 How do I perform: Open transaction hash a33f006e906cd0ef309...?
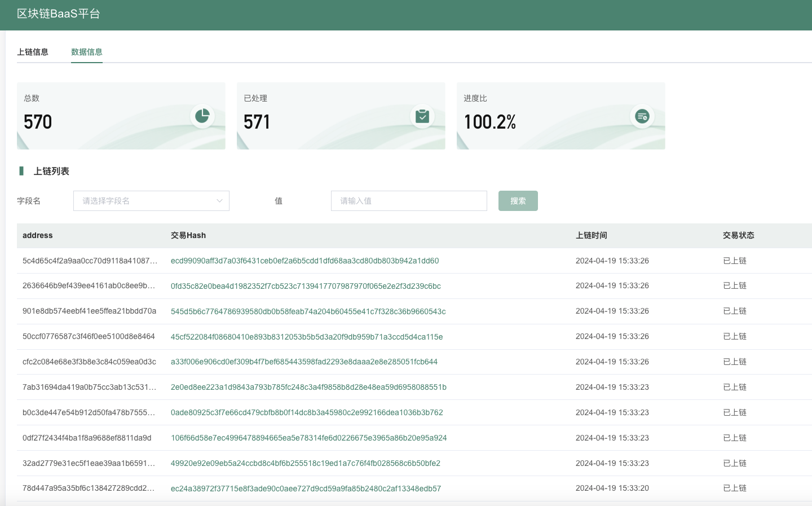click(x=304, y=362)
